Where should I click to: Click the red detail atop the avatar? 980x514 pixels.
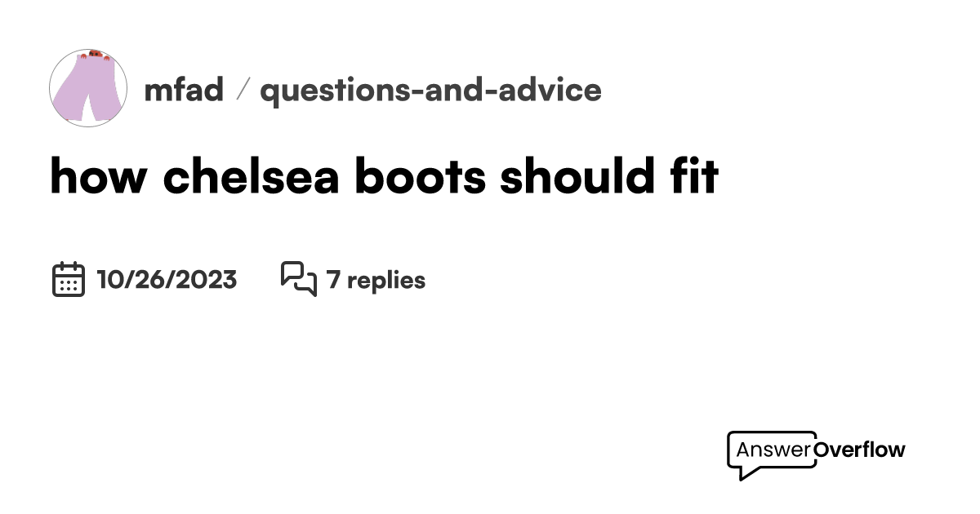[96, 53]
